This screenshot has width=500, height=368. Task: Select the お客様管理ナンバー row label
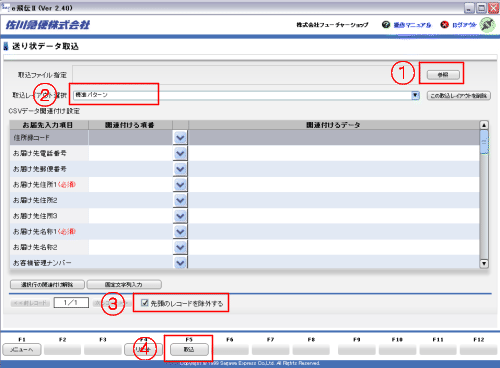42,263
